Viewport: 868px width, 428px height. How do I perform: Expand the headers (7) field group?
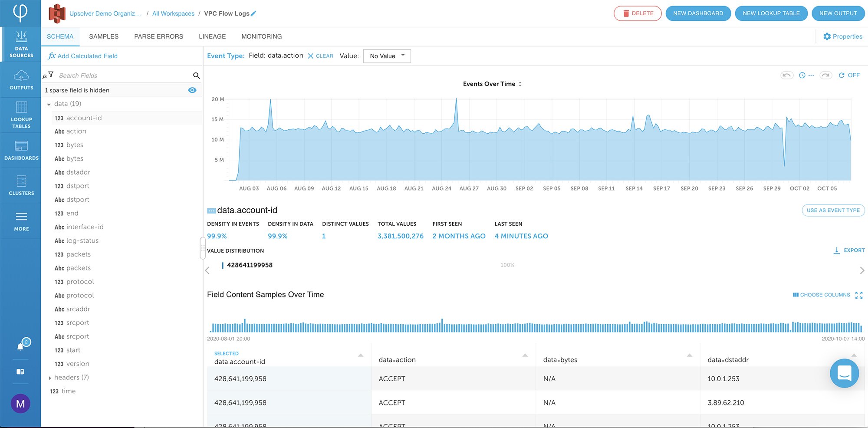point(50,377)
